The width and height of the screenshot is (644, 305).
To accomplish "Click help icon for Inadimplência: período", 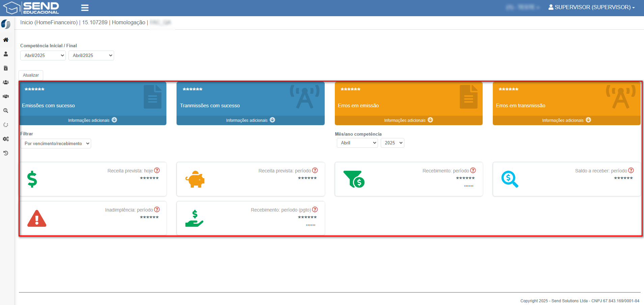I will [157, 210].
